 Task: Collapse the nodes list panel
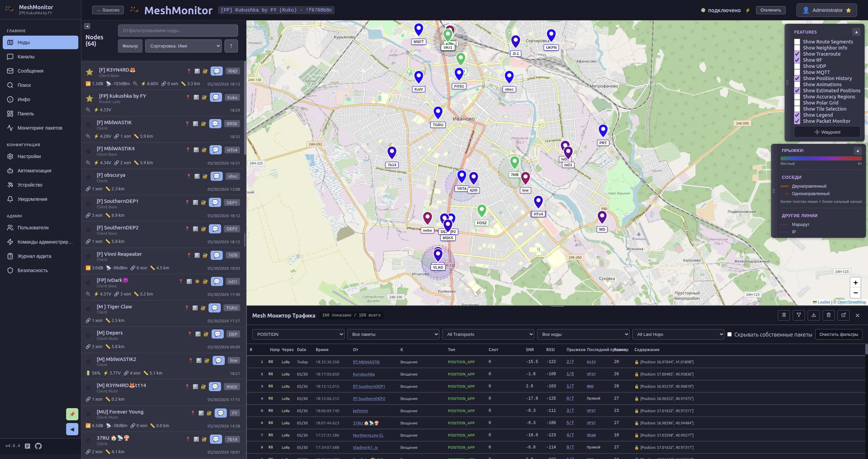click(87, 26)
